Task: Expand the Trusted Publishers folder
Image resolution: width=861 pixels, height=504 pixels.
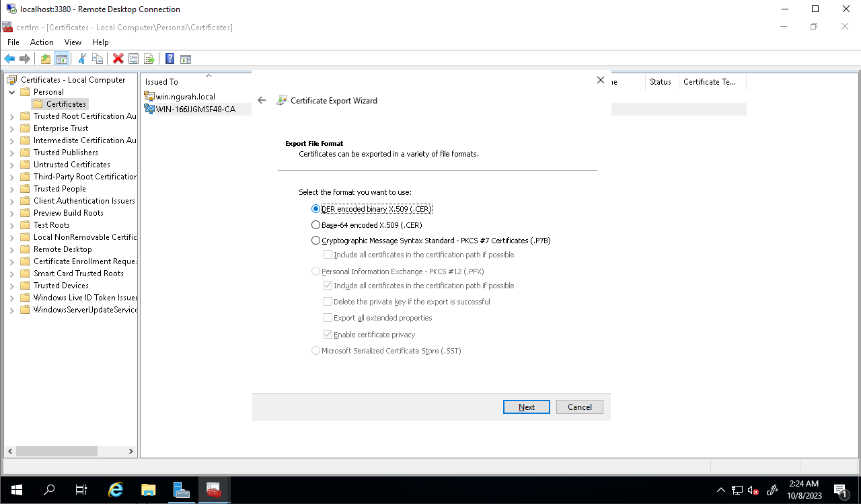Action: tap(12, 153)
